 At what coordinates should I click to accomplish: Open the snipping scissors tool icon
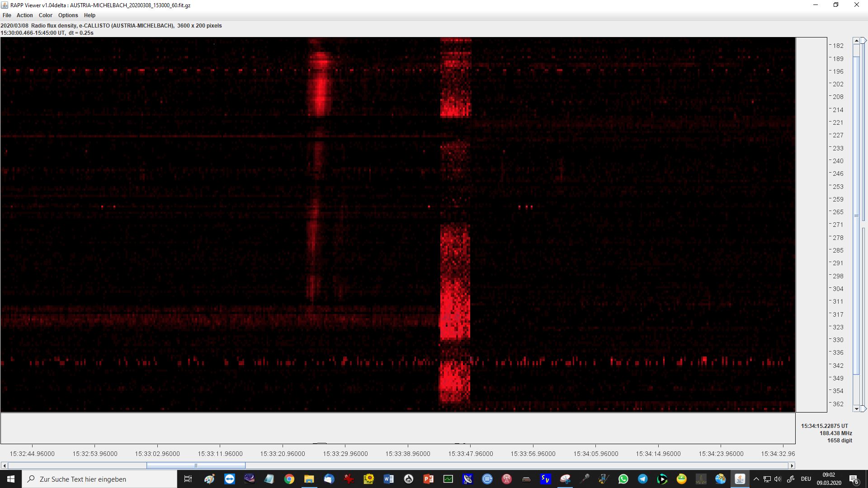point(565,479)
